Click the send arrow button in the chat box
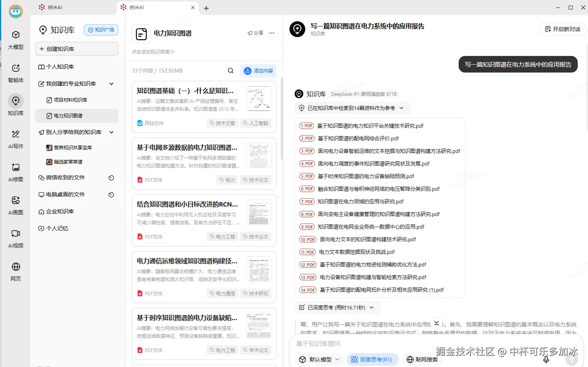The height and width of the screenshot is (367, 588). point(572,360)
